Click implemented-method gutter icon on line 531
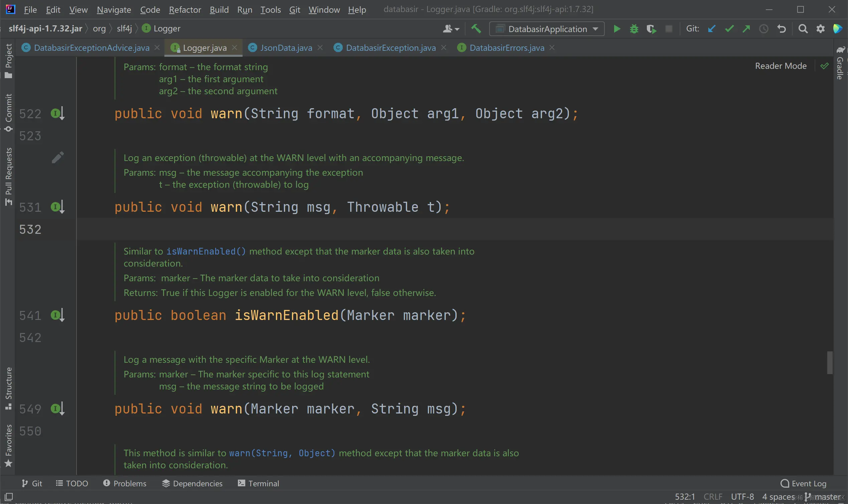 (x=57, y=207)
